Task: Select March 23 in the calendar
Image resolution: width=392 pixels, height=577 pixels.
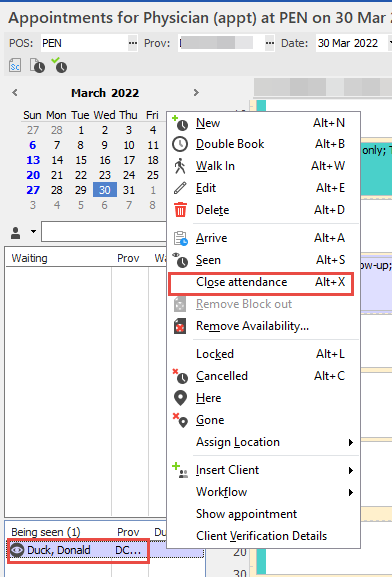Action: pos(105,175)
